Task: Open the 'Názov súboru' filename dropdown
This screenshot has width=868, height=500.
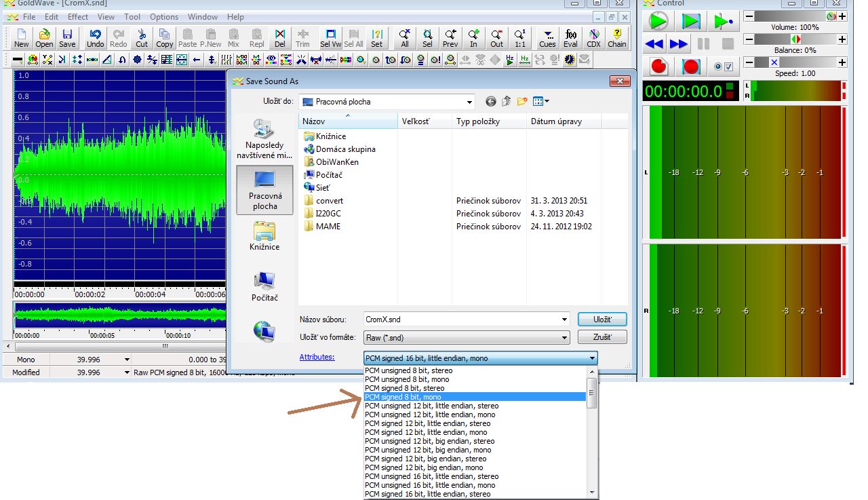Action: (x=564, y=320)
